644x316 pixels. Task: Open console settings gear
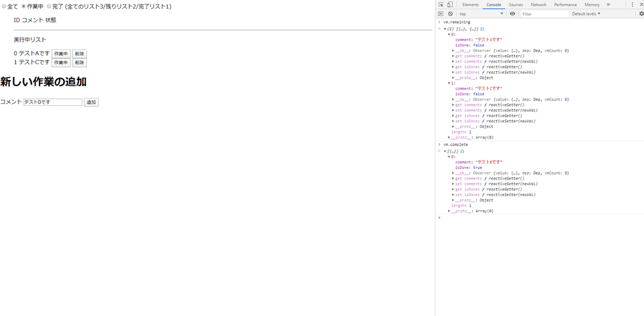tap(641, 13)
